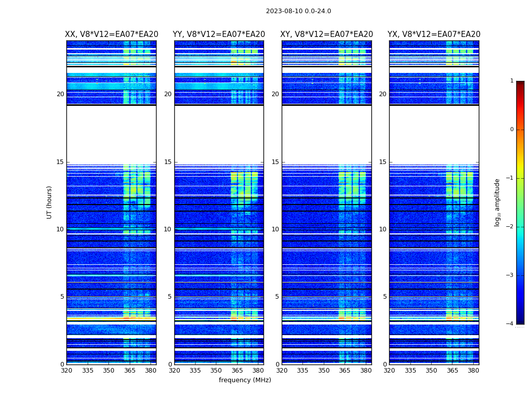Click the XY, V8*V12=EA07*EA20 panel title

tap(327, 34)
